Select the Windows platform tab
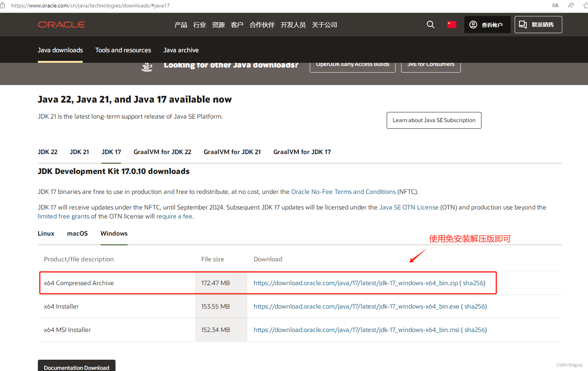 pyautogui.click(x=114, y=233)
